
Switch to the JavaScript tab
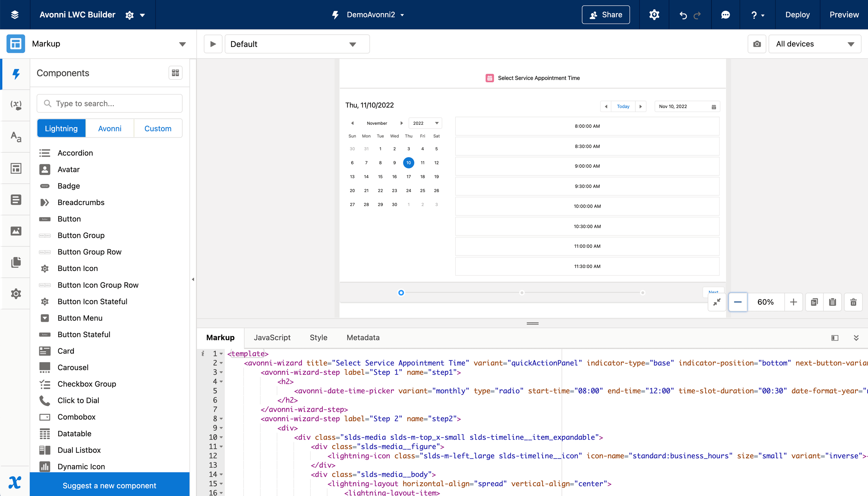(x=272, y=337)
